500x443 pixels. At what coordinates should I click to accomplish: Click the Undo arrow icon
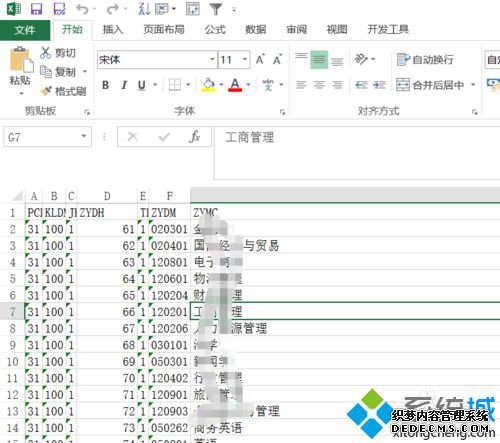82,9
